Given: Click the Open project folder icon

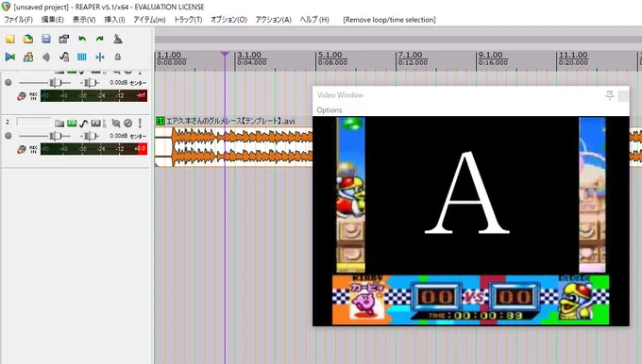Looking at the screenshot, I should pyautogui.click(x=28, y=39).
